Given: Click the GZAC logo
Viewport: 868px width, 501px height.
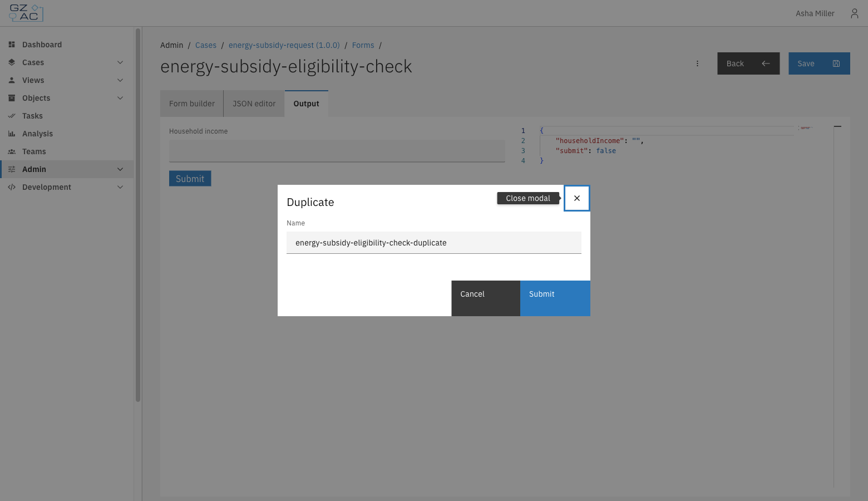Looking at the screenshot, I should (x=26, y=13).
